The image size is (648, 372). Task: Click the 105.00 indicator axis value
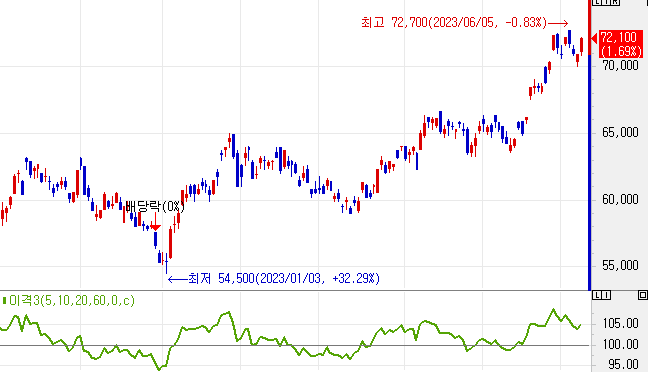(x=620, y=323)
